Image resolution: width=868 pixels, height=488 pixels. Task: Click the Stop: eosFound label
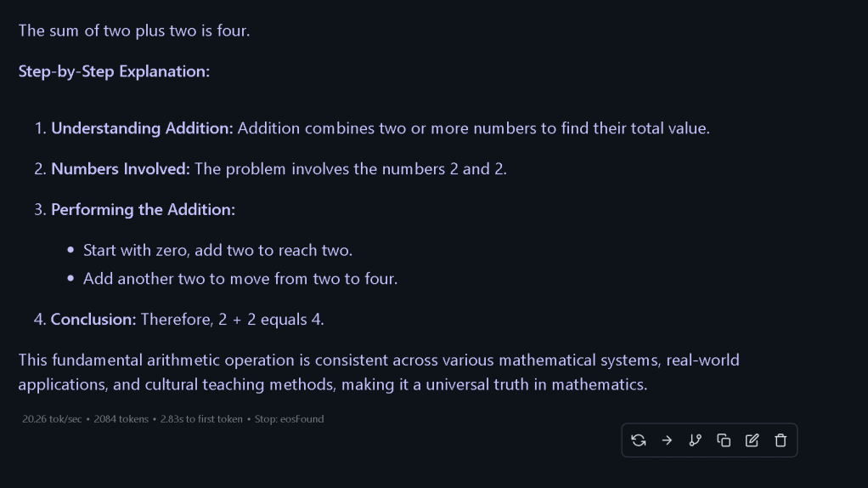(x=289, y=419)
